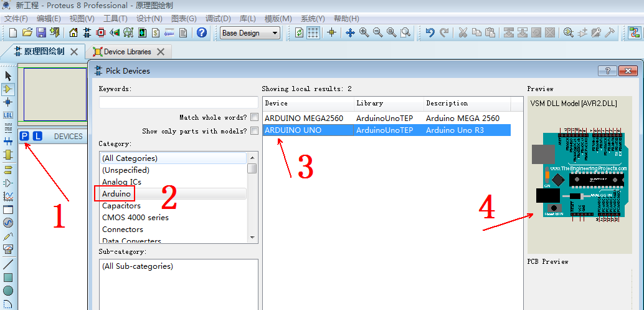The image size is (644, 310).
Task: Open the Base Design variant dropdown
Action: [x=250, y=33]
